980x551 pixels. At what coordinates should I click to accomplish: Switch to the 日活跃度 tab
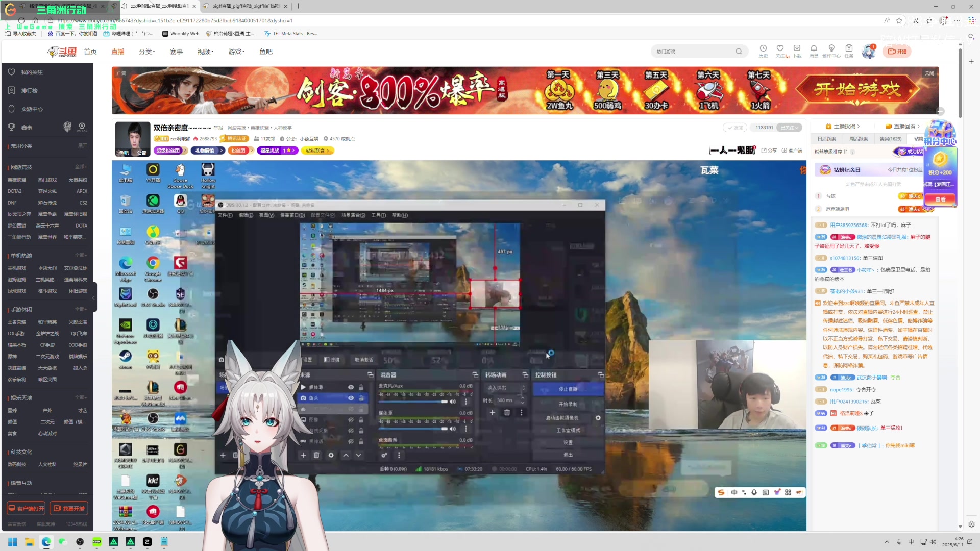click(826, 139)
